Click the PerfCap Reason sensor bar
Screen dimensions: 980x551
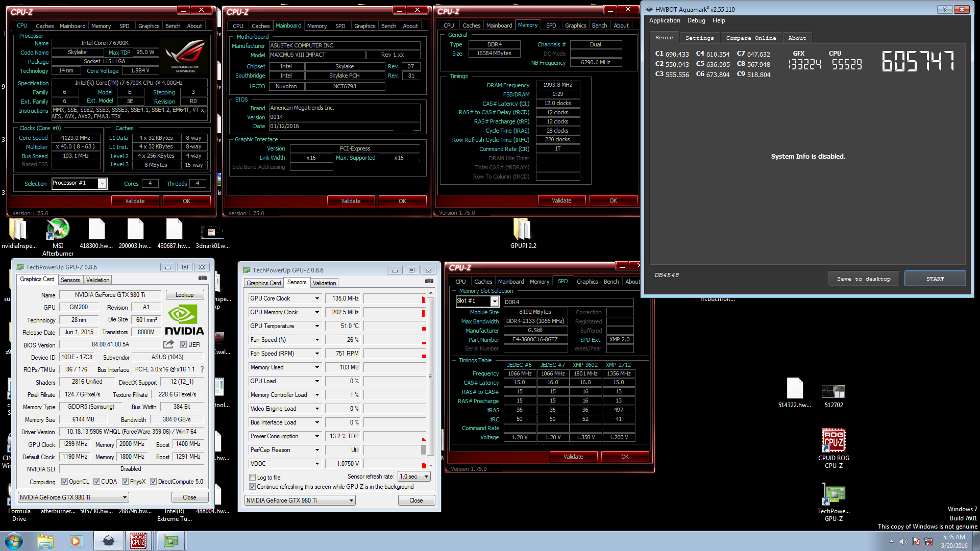pyautogui.click(x=395, y=450)
